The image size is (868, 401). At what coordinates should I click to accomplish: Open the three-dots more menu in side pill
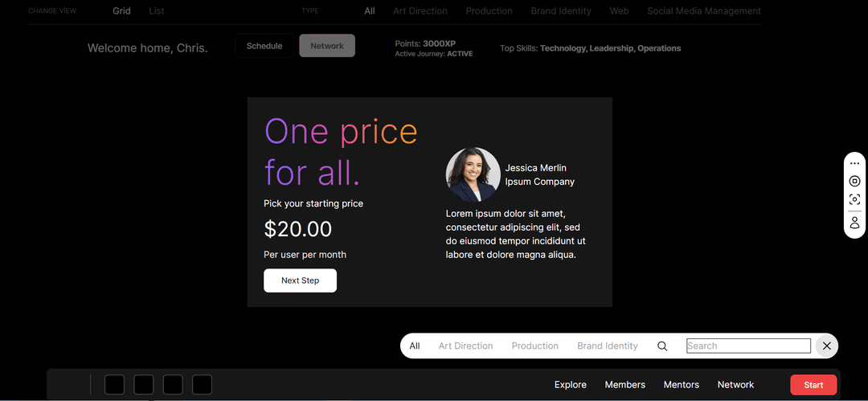click(854, 163)
